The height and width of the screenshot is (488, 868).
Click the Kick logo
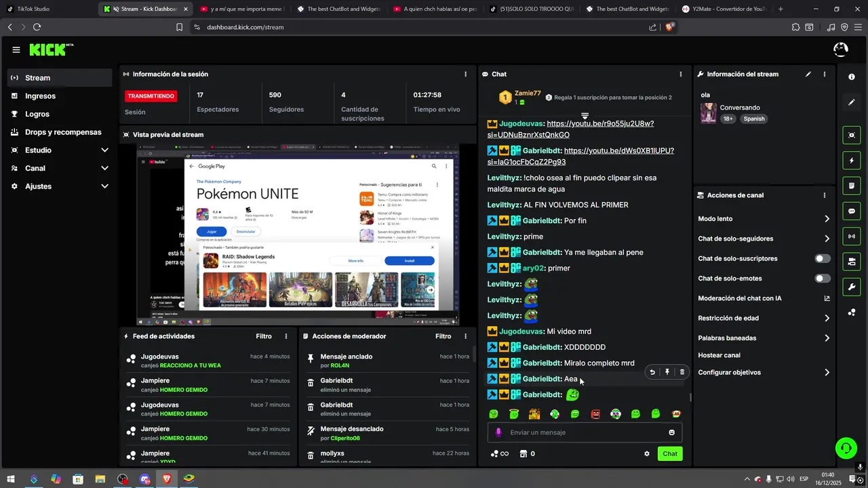point(52,49)
